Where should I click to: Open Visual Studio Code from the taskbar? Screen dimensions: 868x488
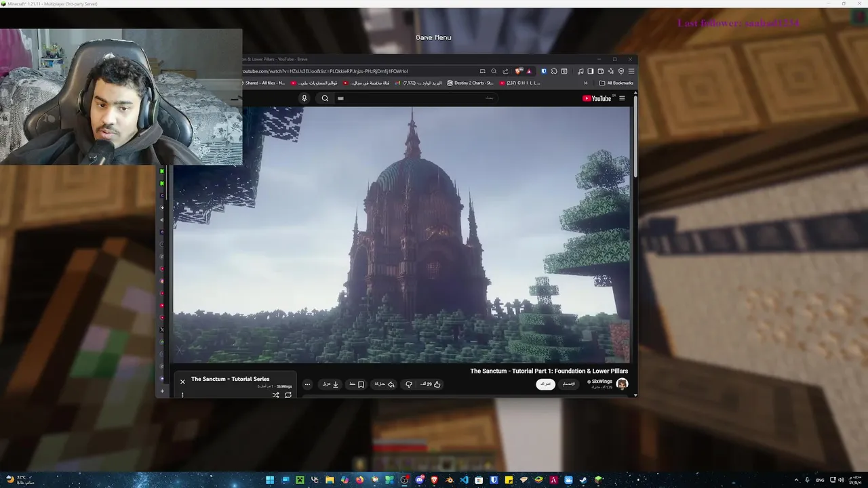click(464, 480)
